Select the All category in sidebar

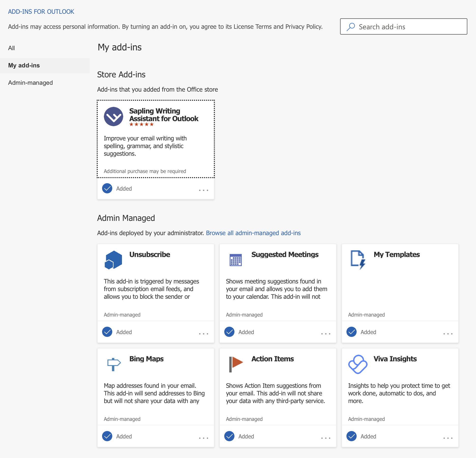[x=45, y=48]
